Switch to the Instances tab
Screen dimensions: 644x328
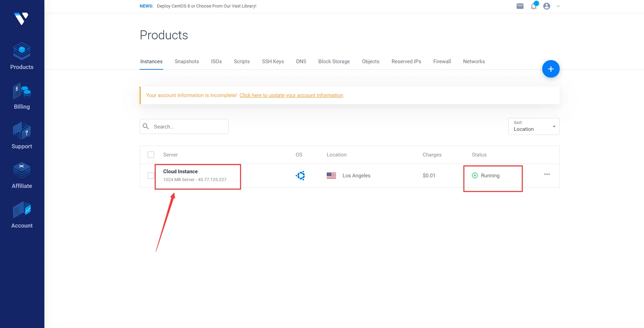151,61
